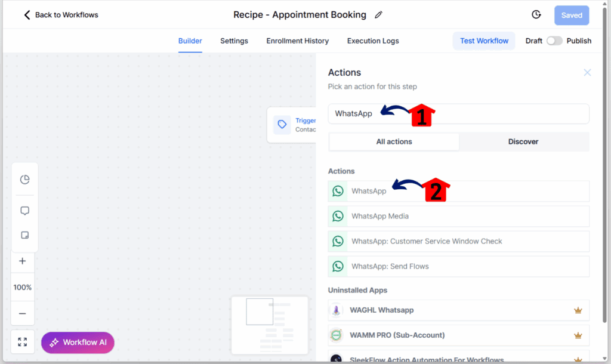Screen dimensions: 611x364
Task: Open comments speech bubble icon
Action: tap(24, 211)
